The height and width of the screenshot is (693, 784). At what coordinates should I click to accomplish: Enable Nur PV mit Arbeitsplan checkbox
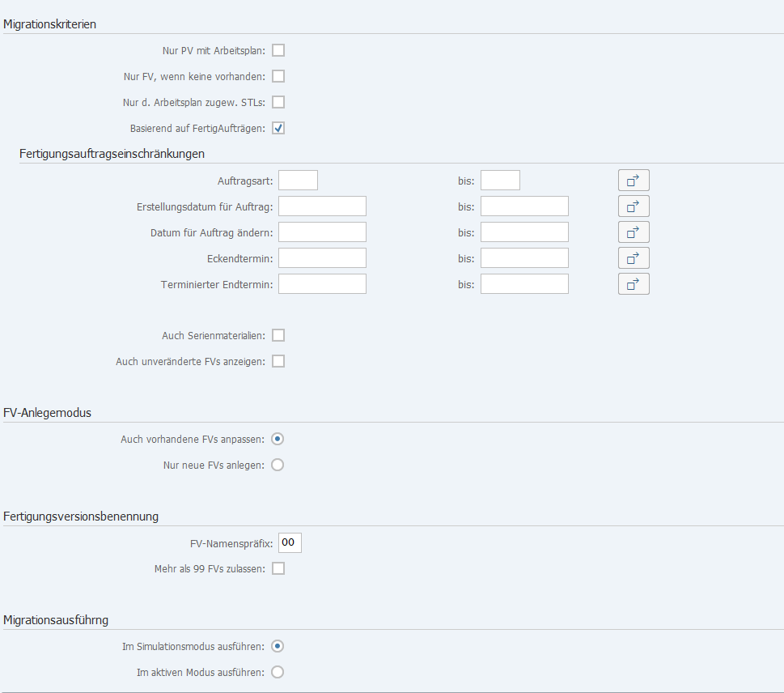(x=278, y=50)
